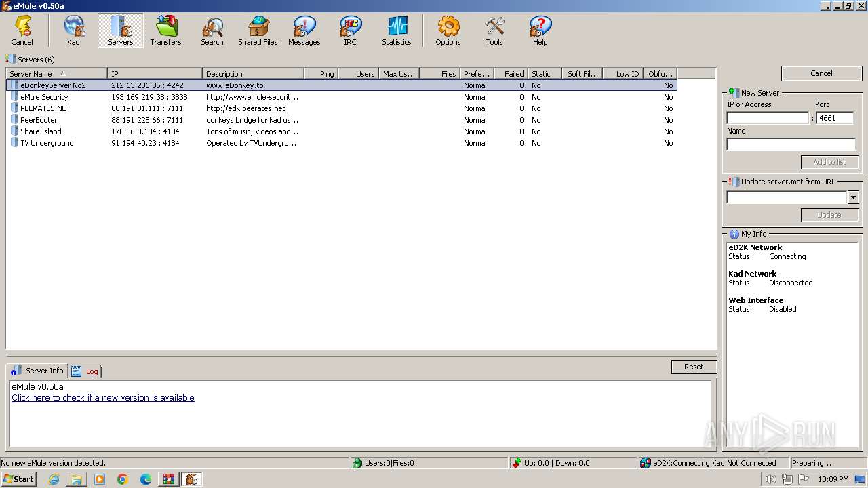Open the Help toolbar icon

pos(540,30)
